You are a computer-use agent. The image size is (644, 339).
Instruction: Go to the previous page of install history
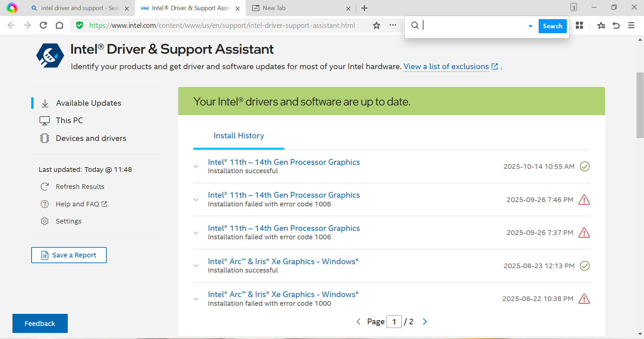pos(358,322)
